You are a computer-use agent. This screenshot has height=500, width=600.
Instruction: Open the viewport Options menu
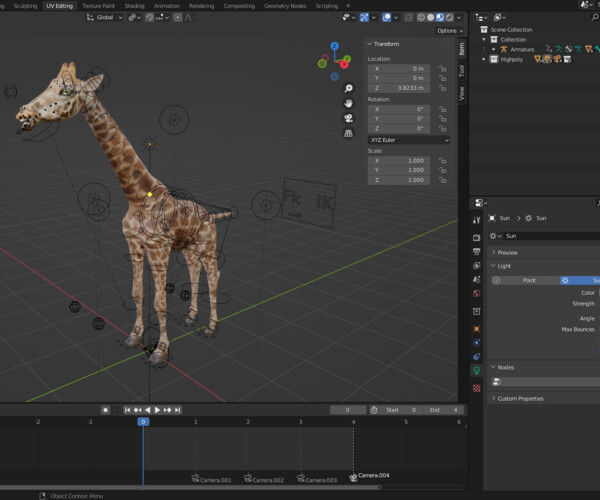[450, 31]
